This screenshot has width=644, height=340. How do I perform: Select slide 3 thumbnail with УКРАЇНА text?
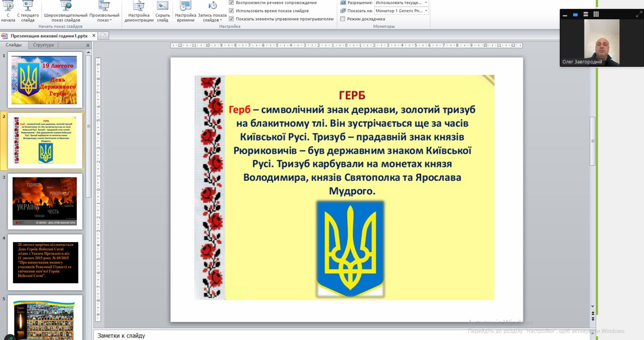[x=45, y=201]
